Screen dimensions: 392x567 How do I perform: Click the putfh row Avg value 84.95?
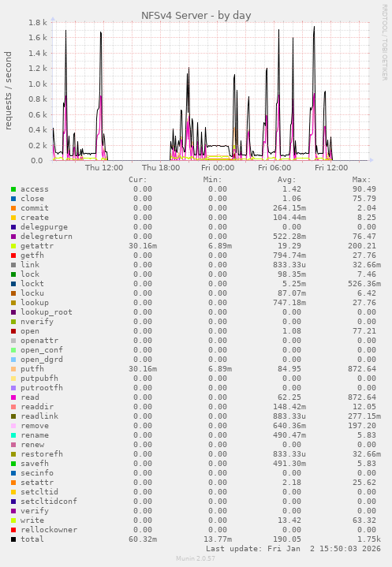pos(289,369)
